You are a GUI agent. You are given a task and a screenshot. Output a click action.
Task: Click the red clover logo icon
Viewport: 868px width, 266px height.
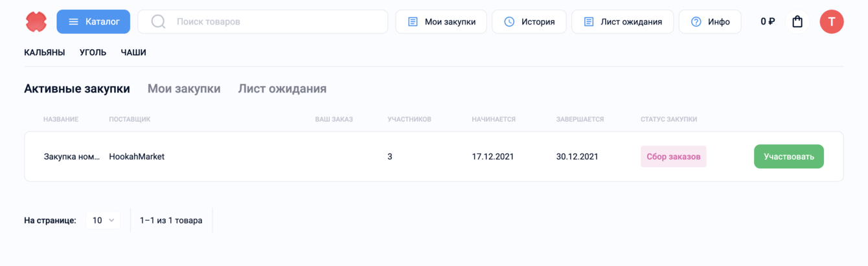point(36,22)
